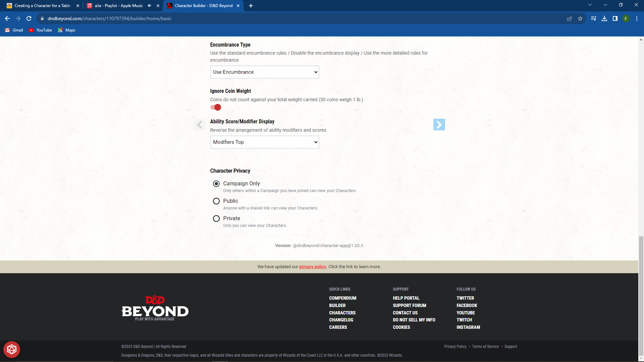Advance with the right chevron navigation button
This screenshot has width=644, height=362.
click(x=439, y=124)
